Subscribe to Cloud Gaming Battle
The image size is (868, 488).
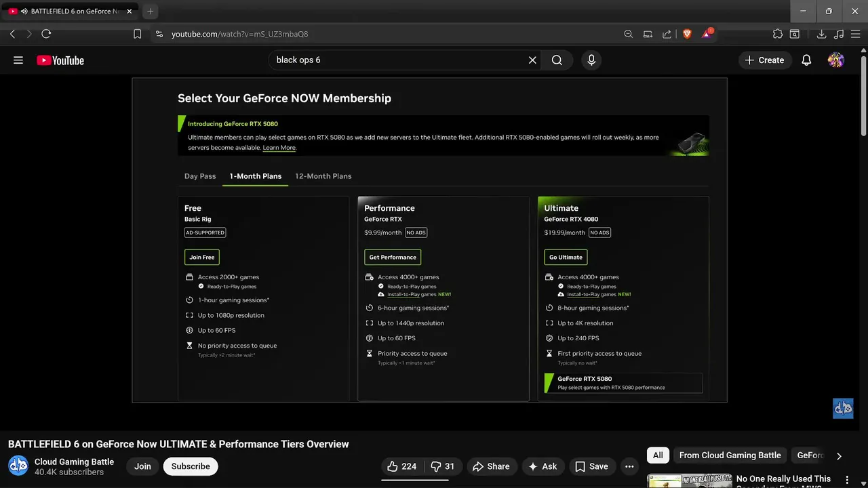[191, 466]
